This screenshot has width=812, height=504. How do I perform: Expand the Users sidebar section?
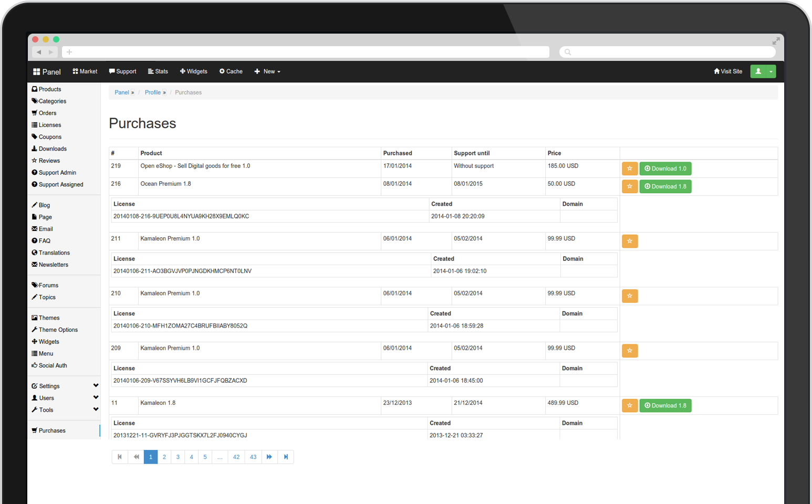96,398
